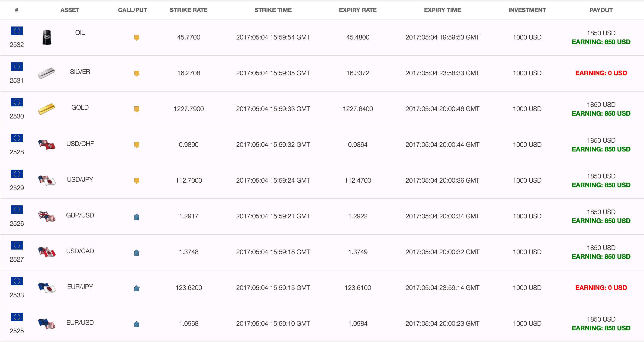Select the GBP/USD flags icon

(47, 216)
